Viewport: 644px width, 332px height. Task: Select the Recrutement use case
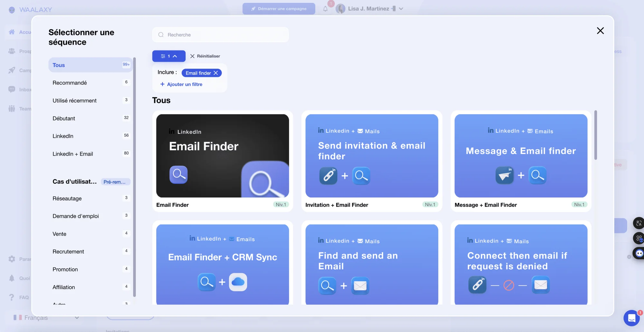90,251
